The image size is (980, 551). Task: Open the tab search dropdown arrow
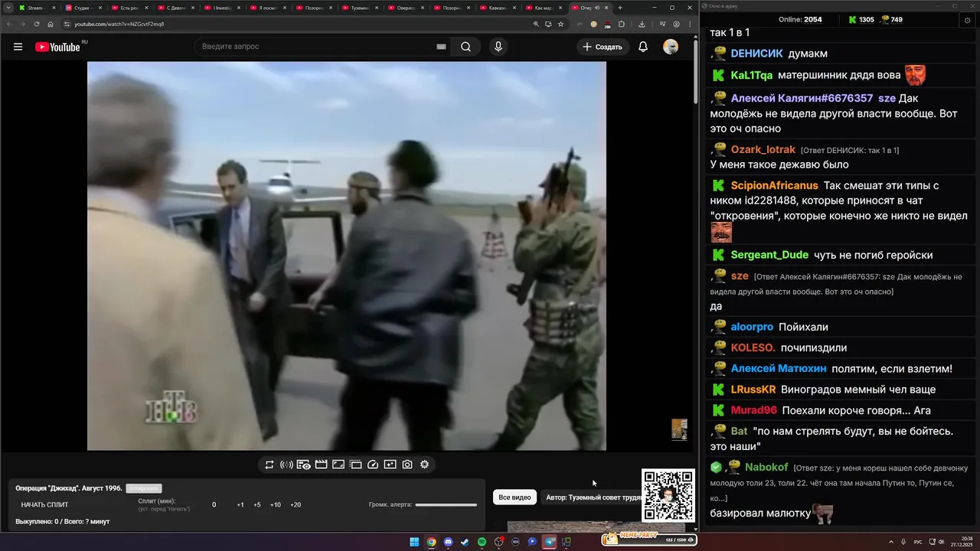point(8,8)
